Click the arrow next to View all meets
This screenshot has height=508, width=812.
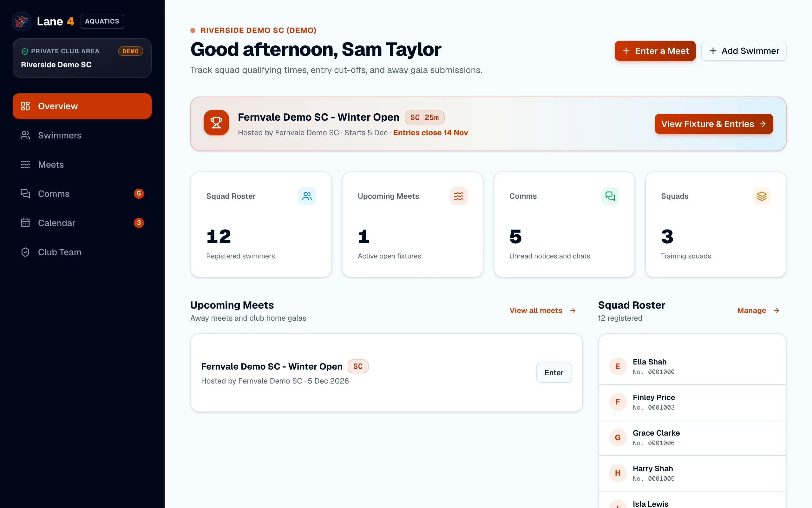coord(573,311)
